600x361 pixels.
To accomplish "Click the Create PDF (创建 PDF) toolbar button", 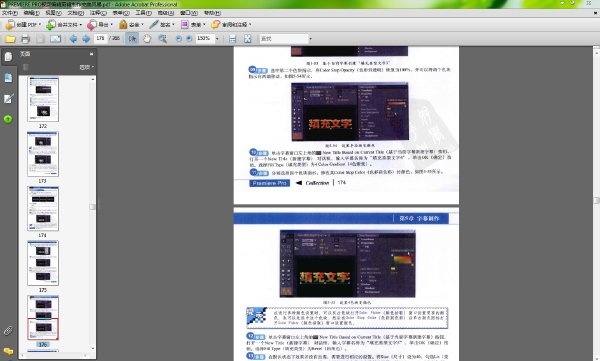I will point(23,25).
